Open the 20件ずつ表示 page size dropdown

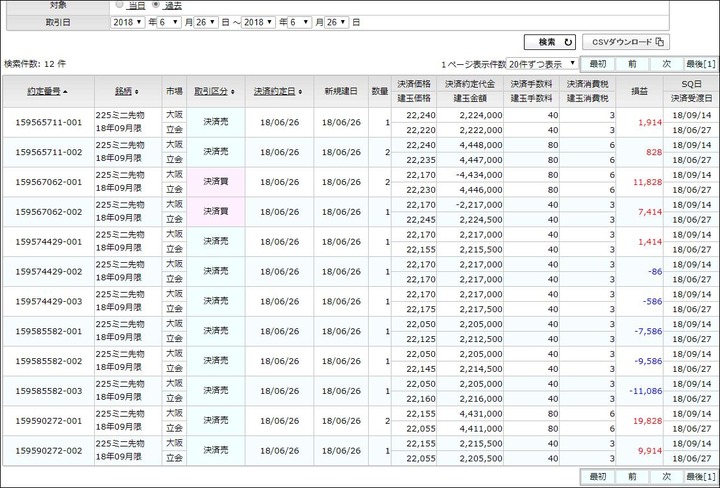(x=542, y=64)
